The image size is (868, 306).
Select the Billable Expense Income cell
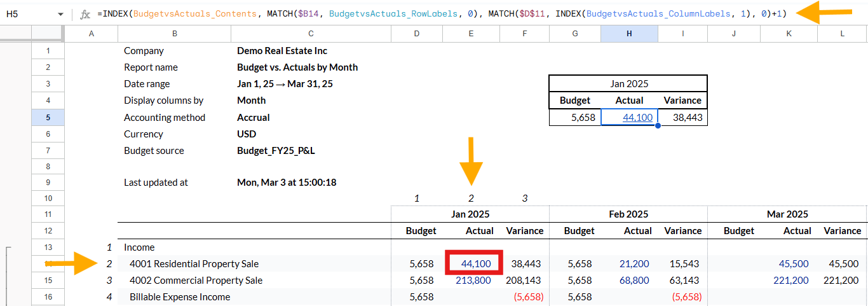(180, 296)
